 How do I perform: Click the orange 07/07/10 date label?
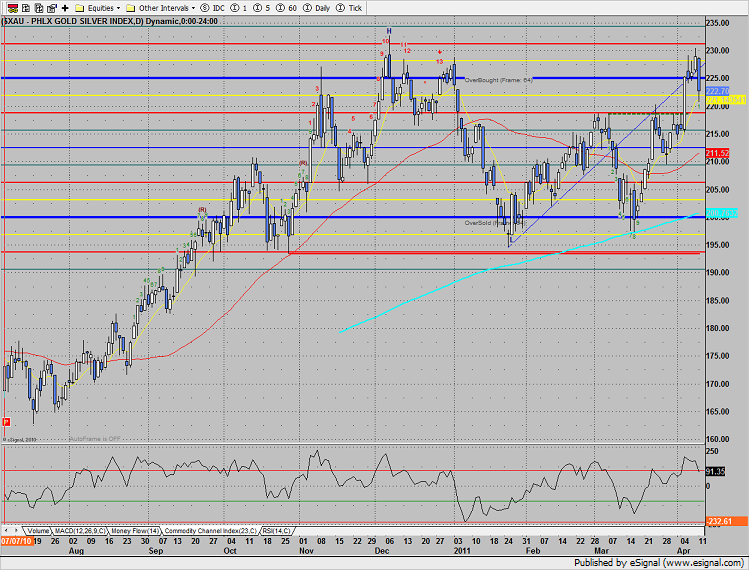click(17, 541)
